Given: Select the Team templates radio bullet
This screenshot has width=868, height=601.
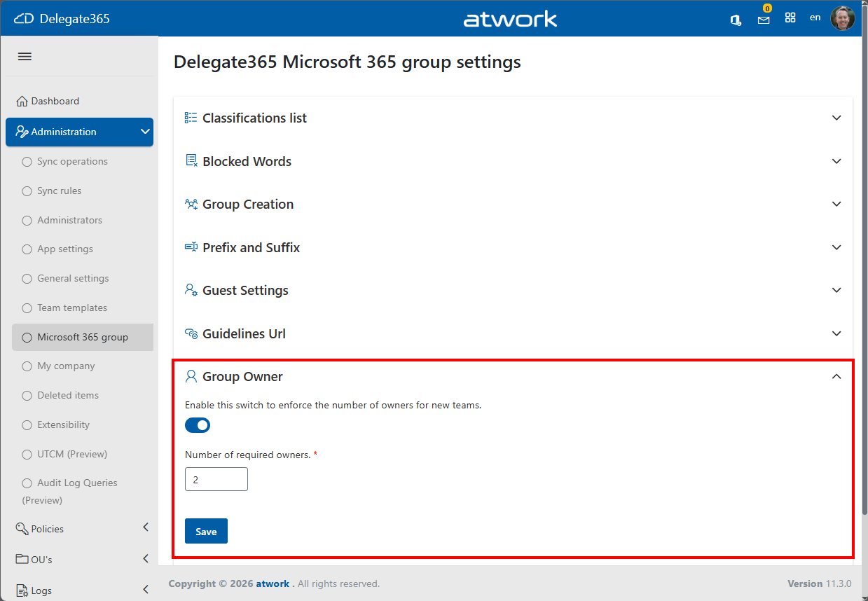Looking at the screenshot, I should pos(27,308).
